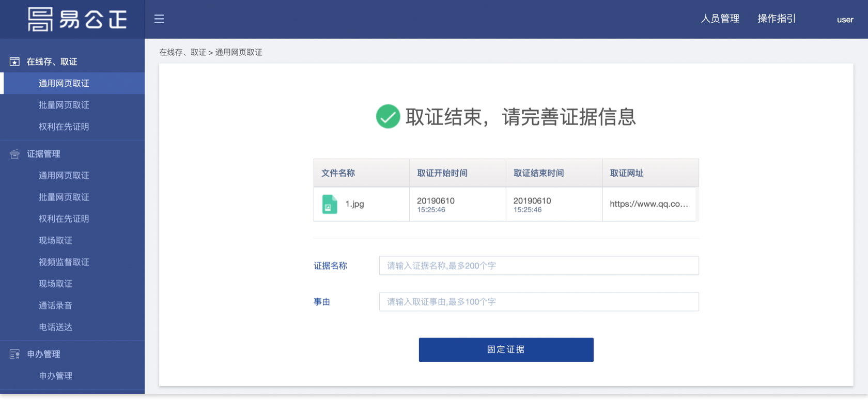This screenshot has width=868, height=401.
Task: Open 人员管理 in the top bar
Action: click(720, 19)
